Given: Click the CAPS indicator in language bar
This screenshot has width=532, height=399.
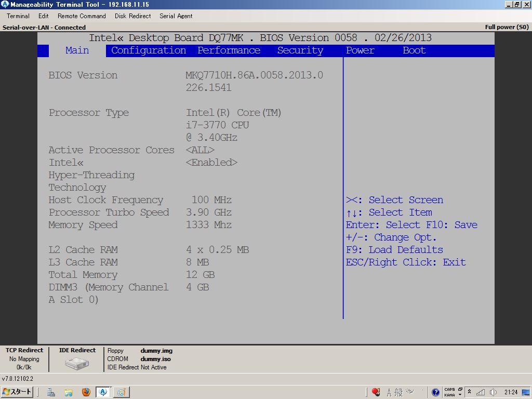Looking at the screenshot, I should click(449, 390).
